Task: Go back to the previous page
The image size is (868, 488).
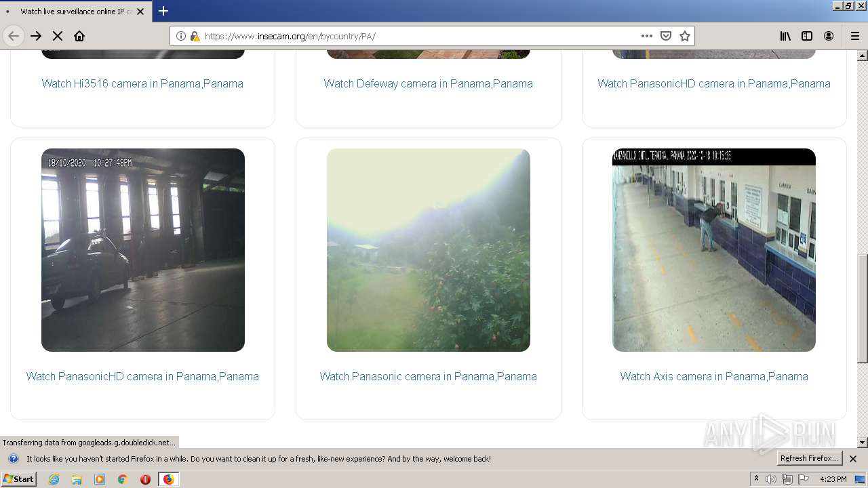Action: [14, 36]
